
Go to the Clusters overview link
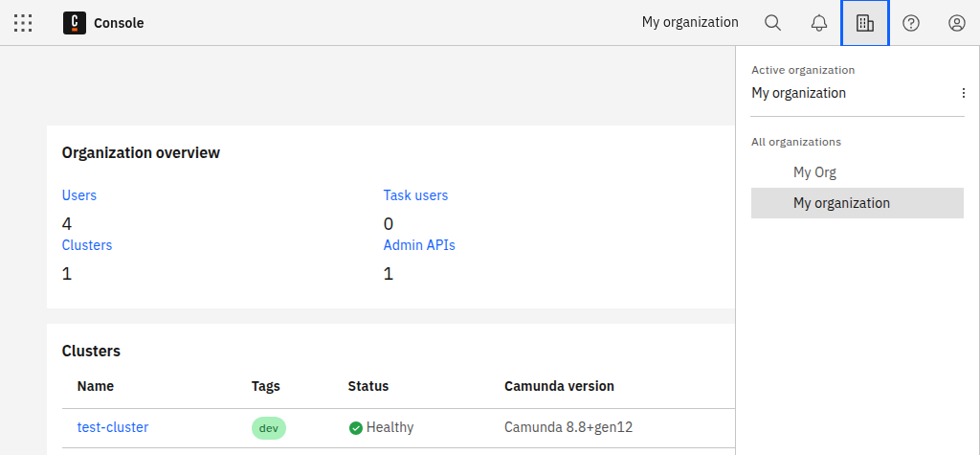(87, 245)
